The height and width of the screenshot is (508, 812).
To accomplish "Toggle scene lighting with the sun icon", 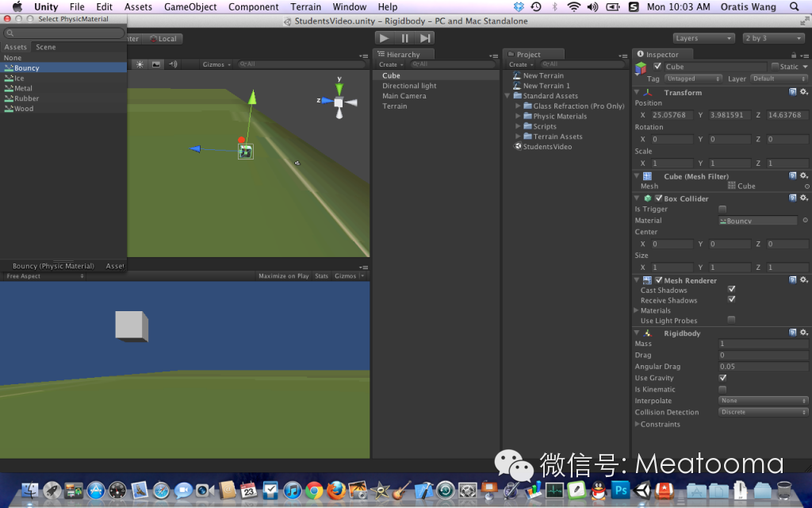I will pyautogui.click(x=140, y=64).
